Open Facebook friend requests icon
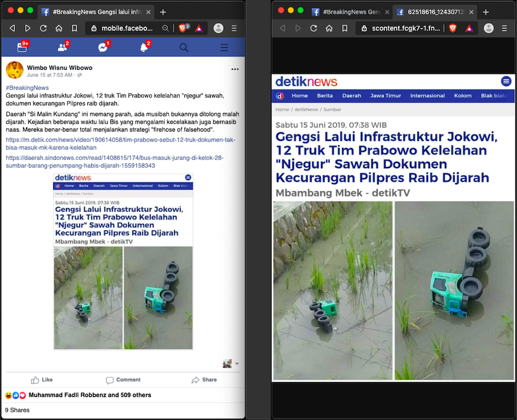 pyautogui.click(x=63, y=48)
